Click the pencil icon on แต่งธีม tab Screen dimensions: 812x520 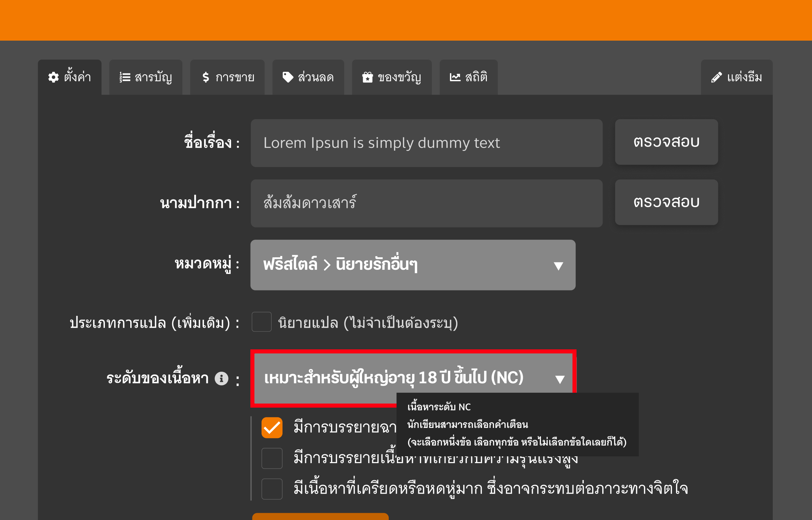(717, 78)
